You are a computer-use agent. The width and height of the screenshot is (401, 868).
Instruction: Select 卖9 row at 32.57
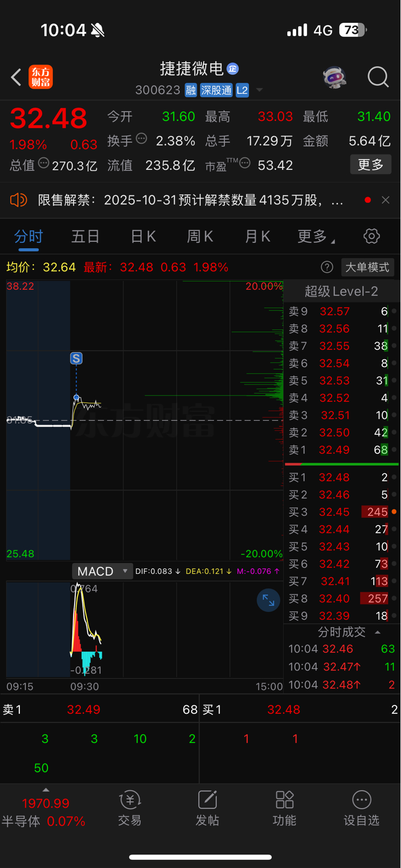coord(342,312)
